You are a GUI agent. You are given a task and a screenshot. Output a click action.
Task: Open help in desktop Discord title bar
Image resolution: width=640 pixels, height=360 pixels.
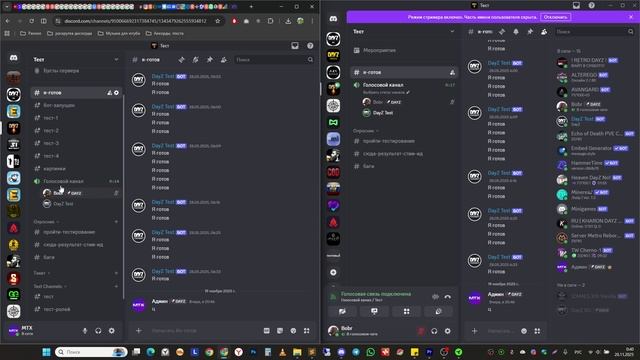click(x=591, y=5)
